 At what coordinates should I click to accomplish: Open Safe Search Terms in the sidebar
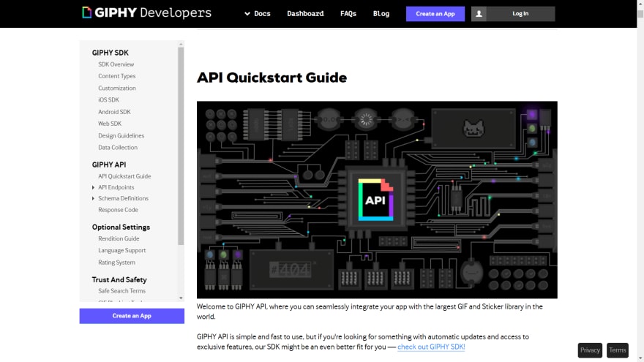tap(121, 291)
